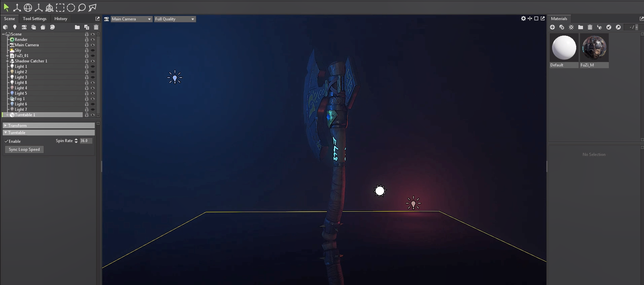Delete selected scene object with trash icon
The width and height of the screenshot is (644, 285).
pos(96,27)
